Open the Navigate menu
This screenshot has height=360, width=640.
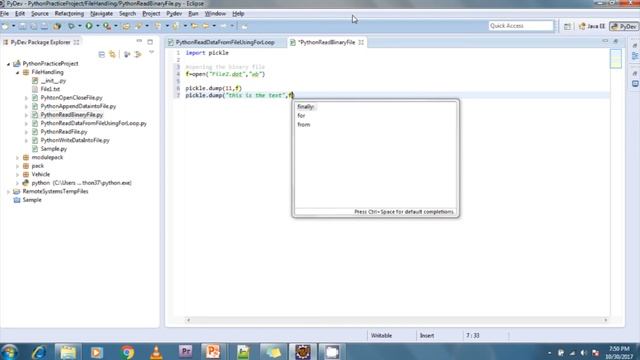[101, 13]
